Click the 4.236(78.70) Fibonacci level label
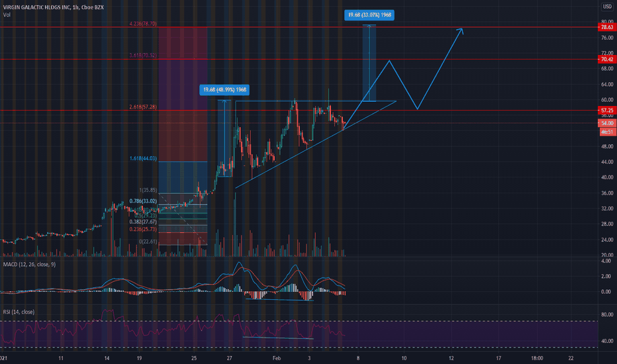 click(x=143, y=24)
